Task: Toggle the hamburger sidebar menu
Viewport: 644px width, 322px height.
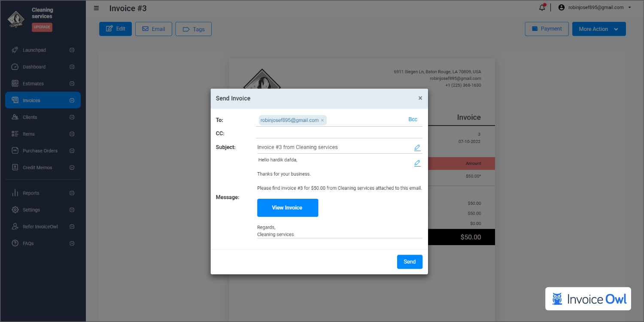Action: pyautogui.click(x=96, y=8)
